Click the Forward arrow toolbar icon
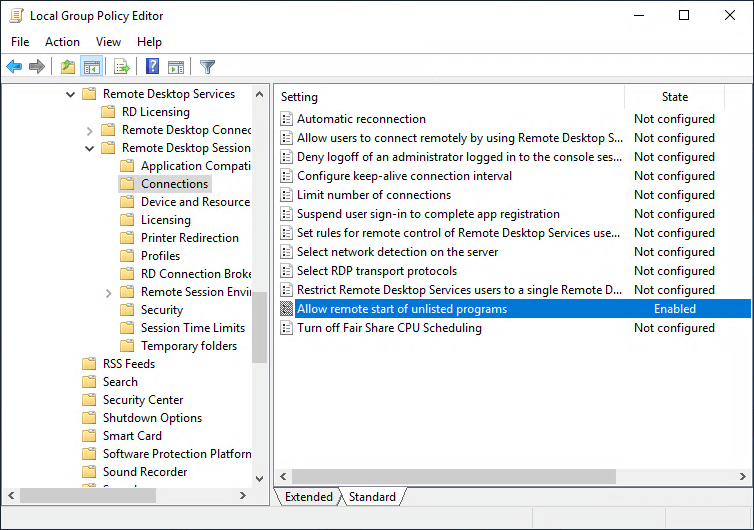Screen dimensions: 754x530 (37, 67)
